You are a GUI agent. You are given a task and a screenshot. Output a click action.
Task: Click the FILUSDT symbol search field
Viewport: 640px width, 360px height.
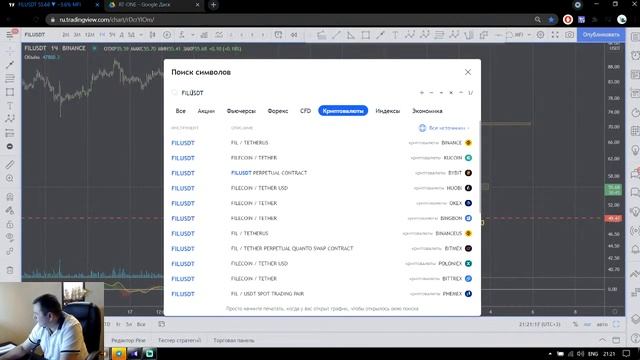[x=294, y=93]
